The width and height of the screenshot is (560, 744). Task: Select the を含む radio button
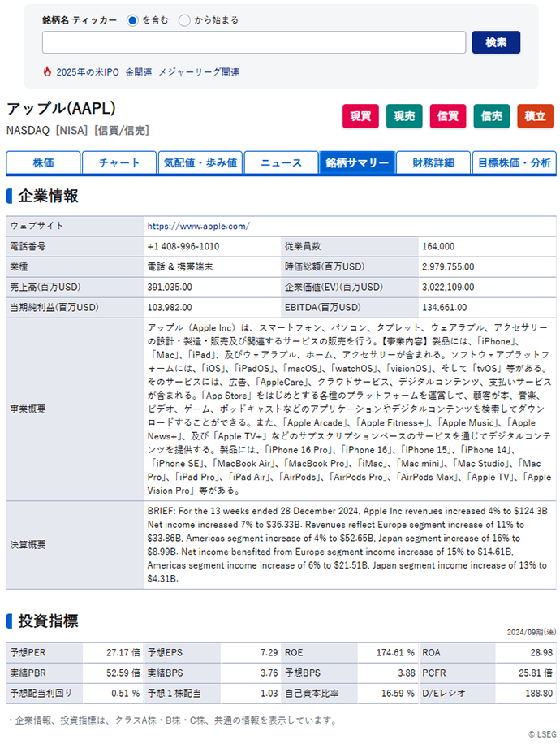click(133, 20)
